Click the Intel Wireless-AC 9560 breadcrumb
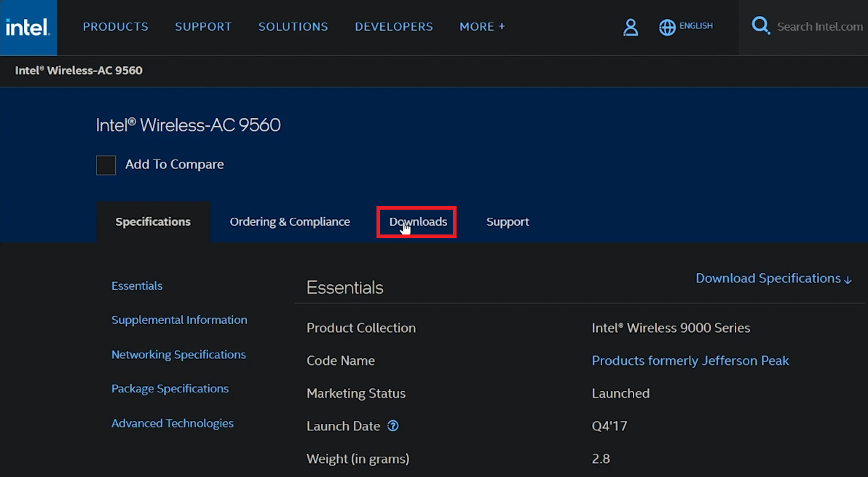 pos(79,71)
